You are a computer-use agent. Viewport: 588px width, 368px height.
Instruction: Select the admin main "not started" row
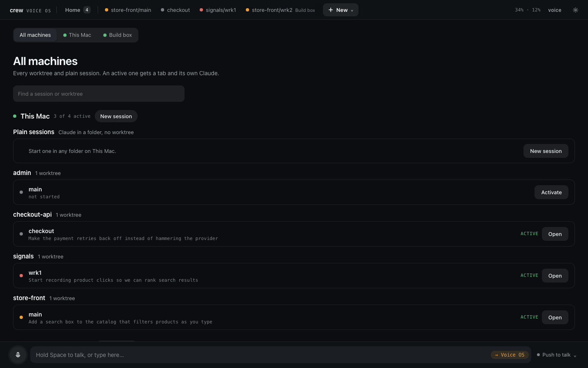pyautogui.click(x=294, y=192)
